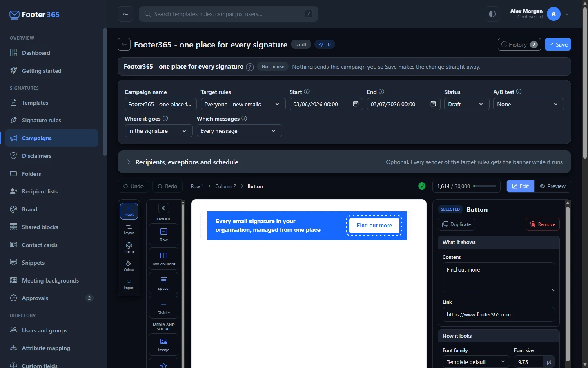Open Folders in the sidebar
The width and height of the screenshot is (588, 368).
click(x=51, y=174)
